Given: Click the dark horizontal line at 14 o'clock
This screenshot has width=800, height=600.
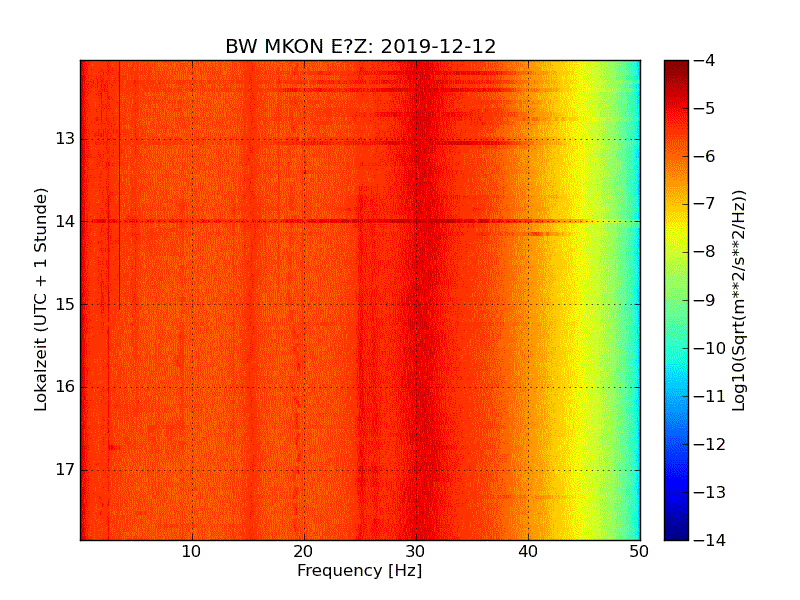Looking at the screenshot, I should (360, 221).
